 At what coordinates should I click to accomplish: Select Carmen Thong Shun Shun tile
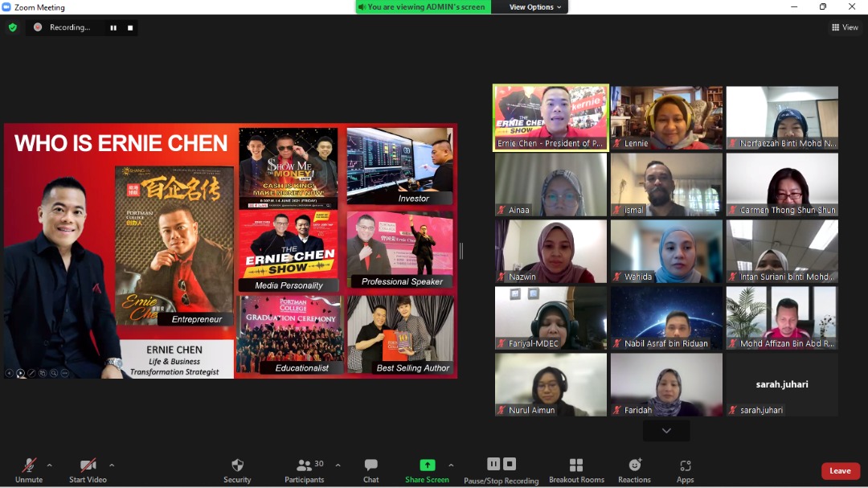click(782, 184)
